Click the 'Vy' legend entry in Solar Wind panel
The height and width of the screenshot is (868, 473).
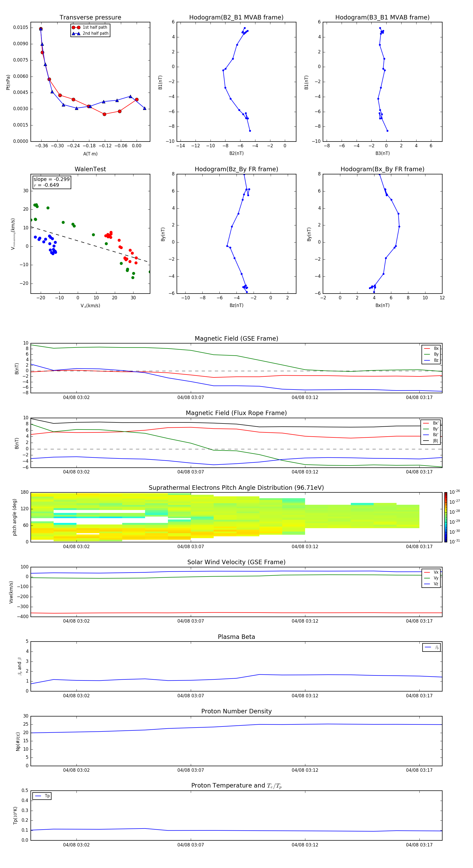pyautogui.click(x=431, y=578)
